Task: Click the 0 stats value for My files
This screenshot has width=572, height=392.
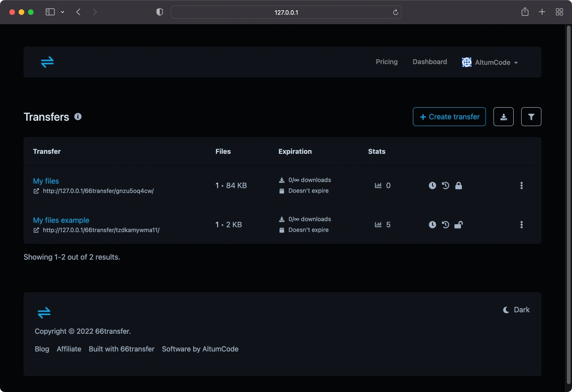Action: point(388,186)
